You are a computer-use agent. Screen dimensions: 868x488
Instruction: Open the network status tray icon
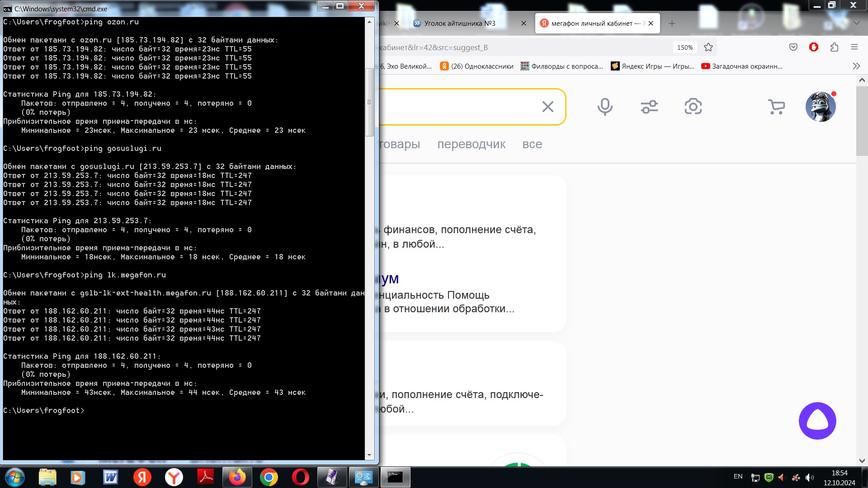[755, 477]
